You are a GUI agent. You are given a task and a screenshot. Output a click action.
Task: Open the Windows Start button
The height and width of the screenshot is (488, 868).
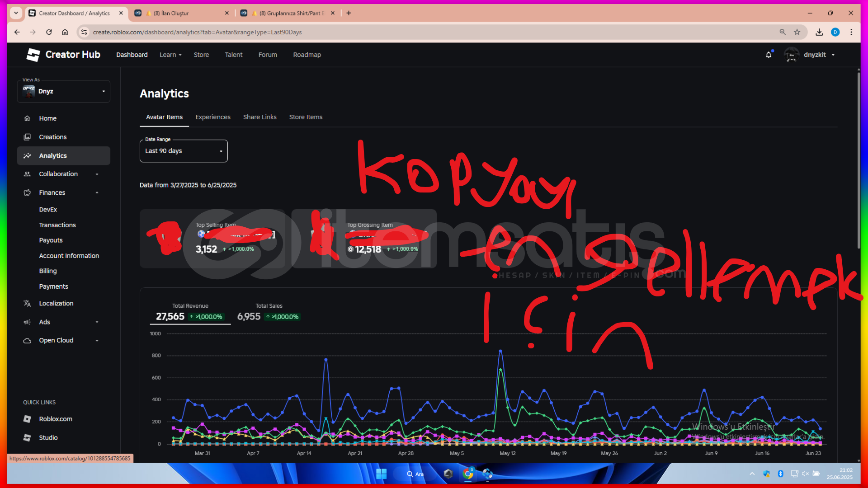[381, 474]
